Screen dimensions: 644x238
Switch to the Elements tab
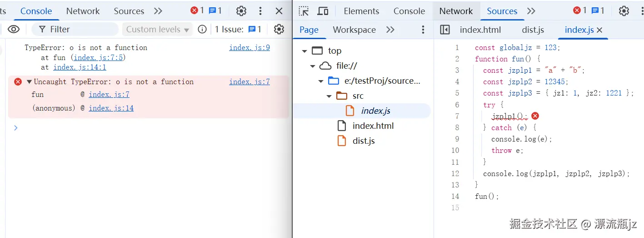[x=361, y=11]
